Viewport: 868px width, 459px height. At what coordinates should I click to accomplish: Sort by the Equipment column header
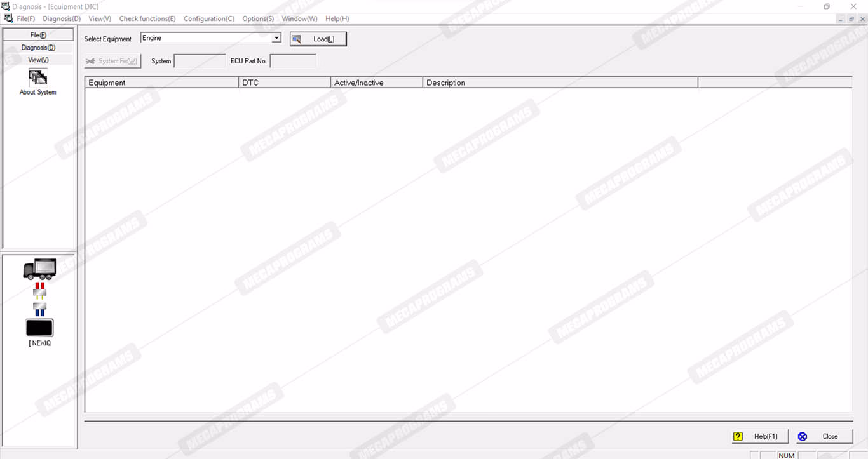(161, 83)
